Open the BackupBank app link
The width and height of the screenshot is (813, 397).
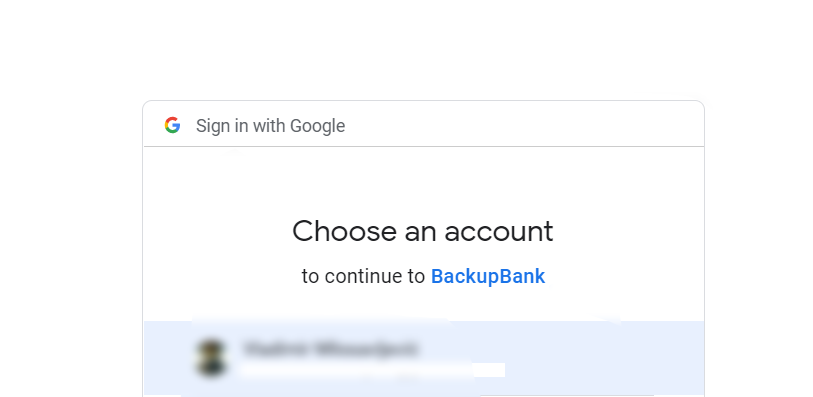coord(488,276)
